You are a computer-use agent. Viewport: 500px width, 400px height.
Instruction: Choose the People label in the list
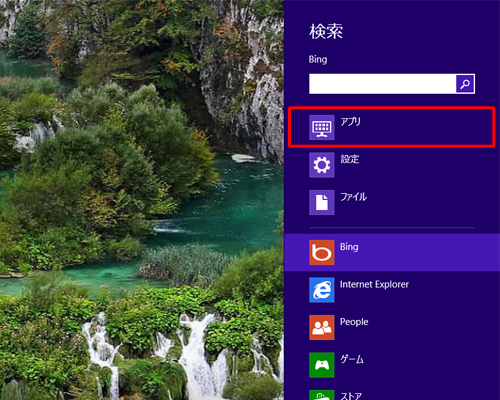pos(354,322)
